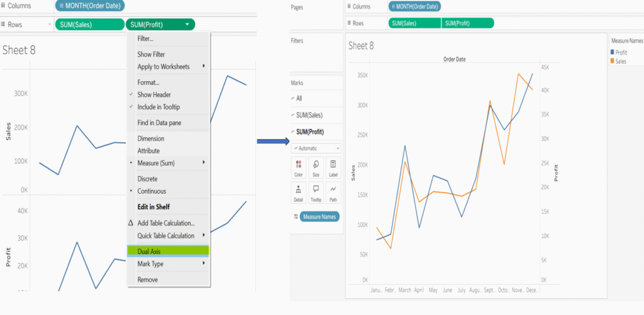
Task: Click the Order Date chart header
Action: click(454, 59)
